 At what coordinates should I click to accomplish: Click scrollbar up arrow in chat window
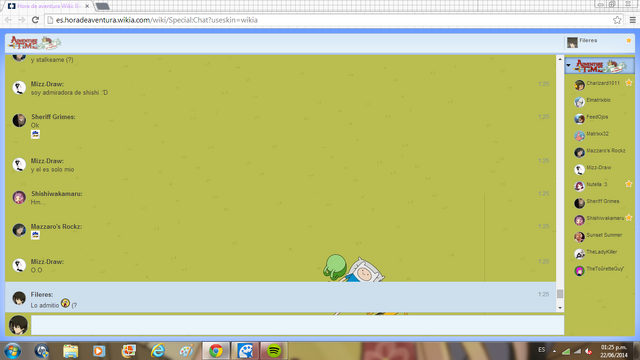pyautogui.click(x=560, y=60)
